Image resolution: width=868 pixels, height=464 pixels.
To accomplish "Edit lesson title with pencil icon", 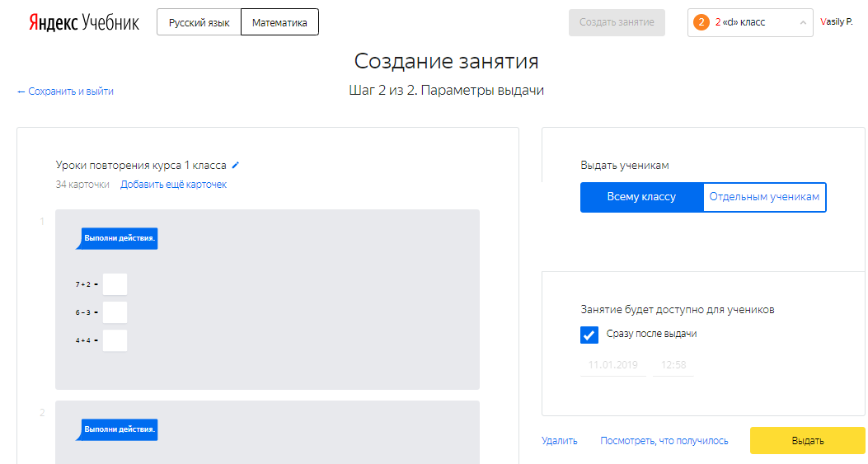I will [236, 165].
